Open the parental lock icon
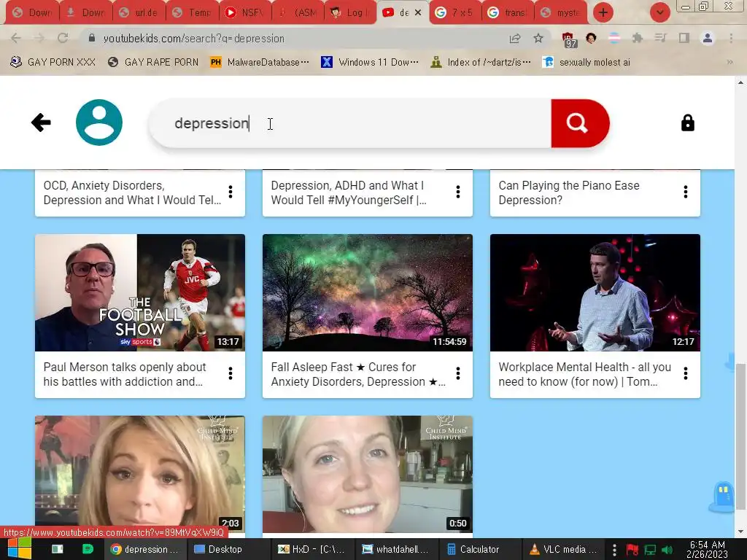 pos(687,122)
